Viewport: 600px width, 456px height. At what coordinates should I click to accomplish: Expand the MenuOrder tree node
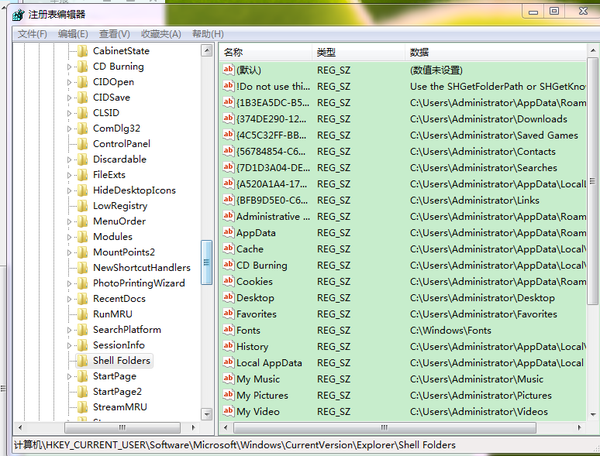[x=69, y=222]
